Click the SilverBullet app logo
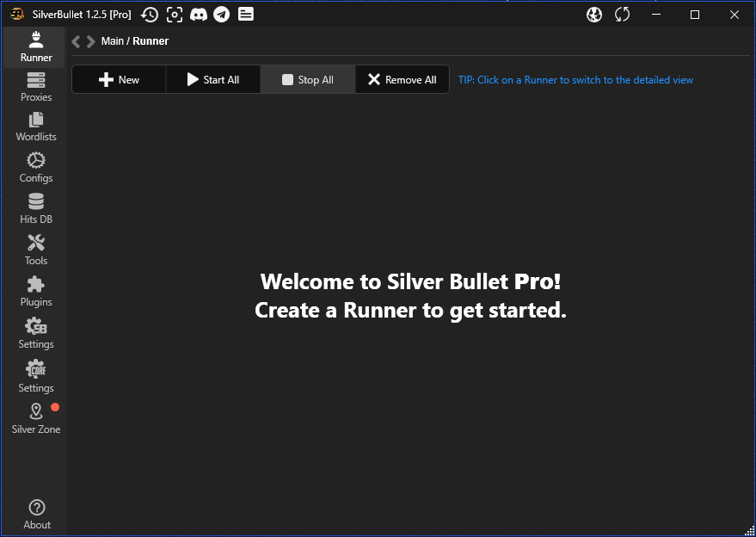Image resolution: width=756 pixels, height=537 pixels. [17, 14]
